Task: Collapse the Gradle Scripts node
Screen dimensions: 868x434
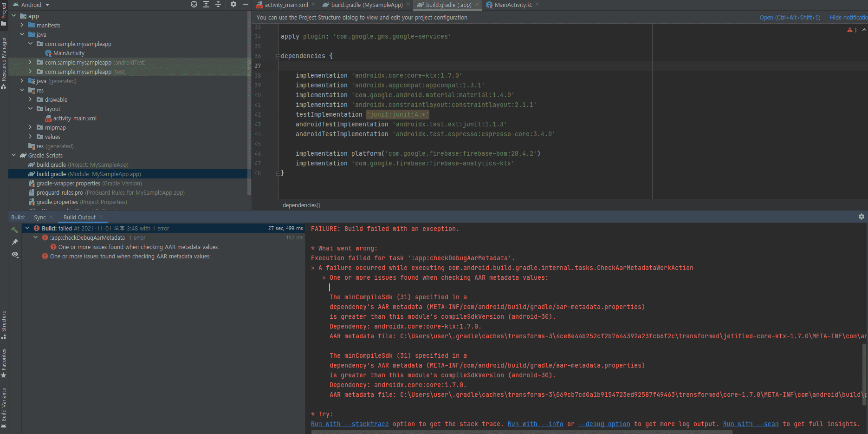Action: click(13, 155)
